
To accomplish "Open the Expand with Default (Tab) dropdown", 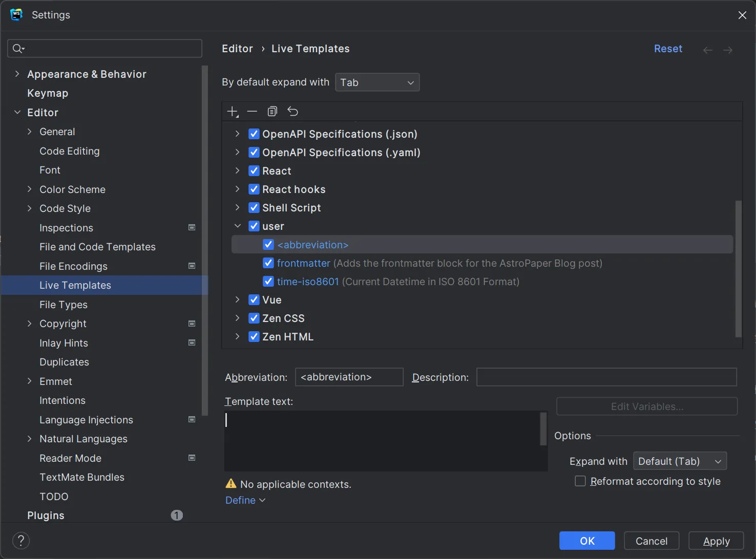I will (x=680, y=461).
